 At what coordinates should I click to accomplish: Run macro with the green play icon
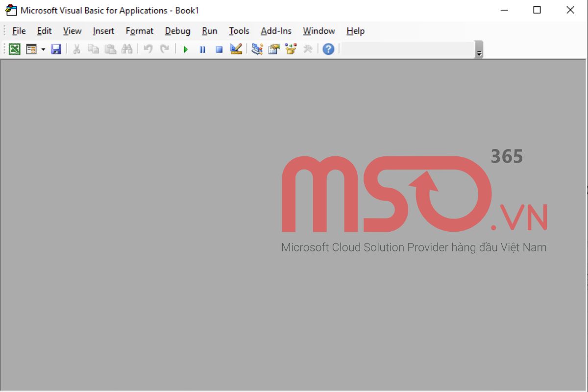(186, 49)
